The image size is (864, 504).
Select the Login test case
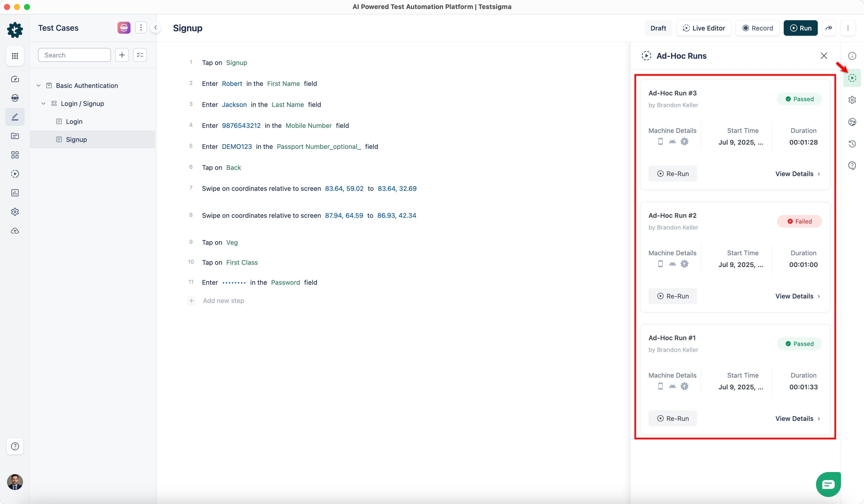click(x=74, y=122)
